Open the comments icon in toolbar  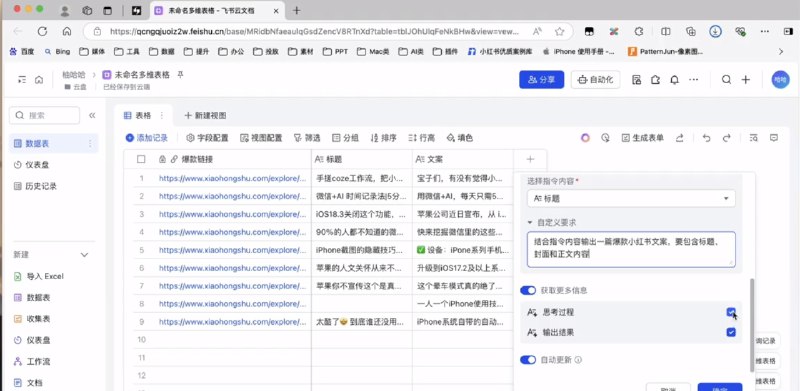(774, 138)
